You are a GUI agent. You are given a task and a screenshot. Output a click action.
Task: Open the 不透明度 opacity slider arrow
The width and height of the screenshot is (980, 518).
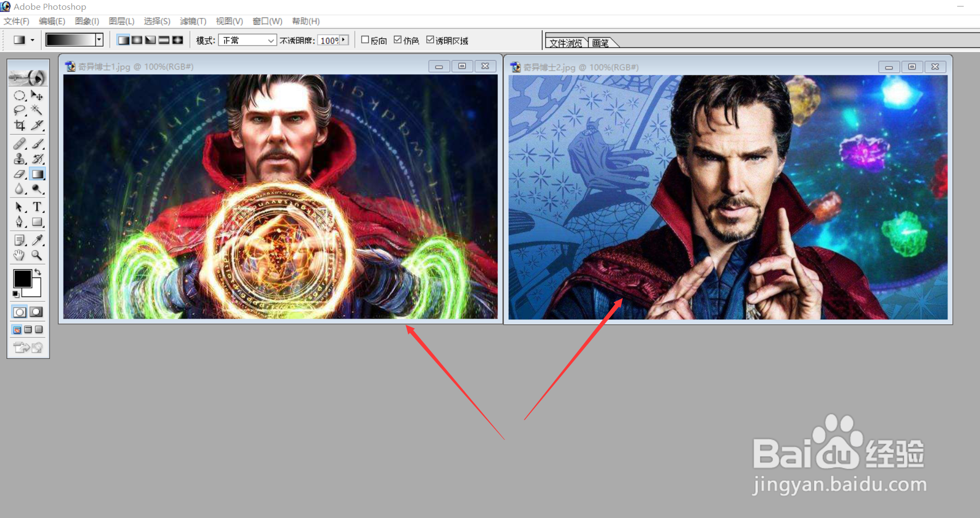(344, 40)
